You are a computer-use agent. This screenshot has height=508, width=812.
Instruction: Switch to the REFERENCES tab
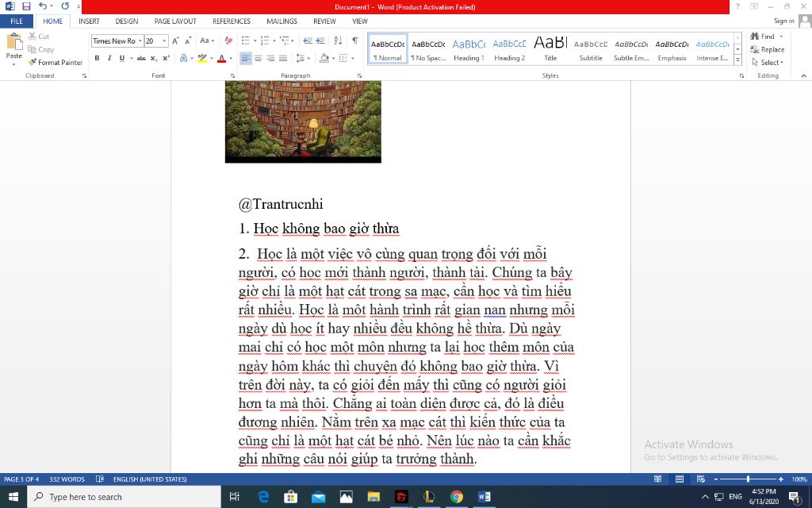coord(232,21)
